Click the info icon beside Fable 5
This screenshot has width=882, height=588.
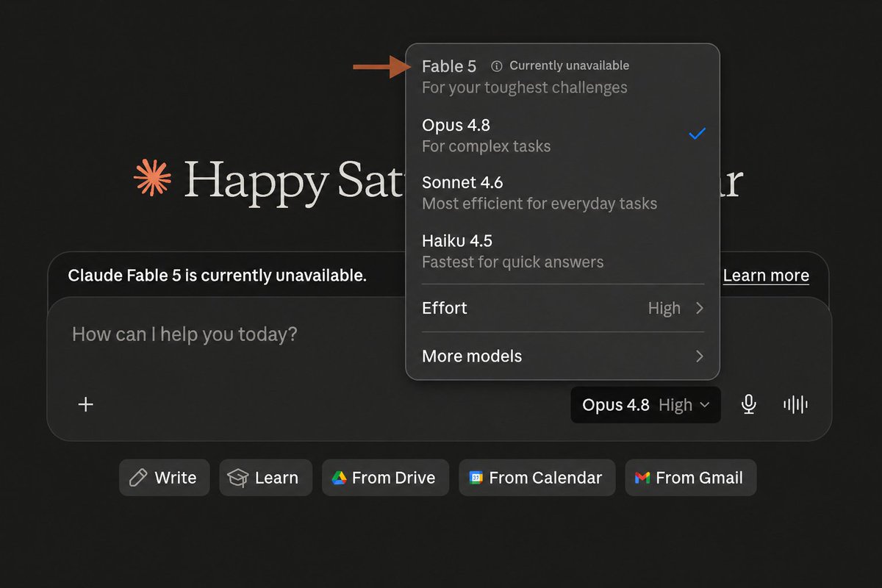tap(496, 66)
